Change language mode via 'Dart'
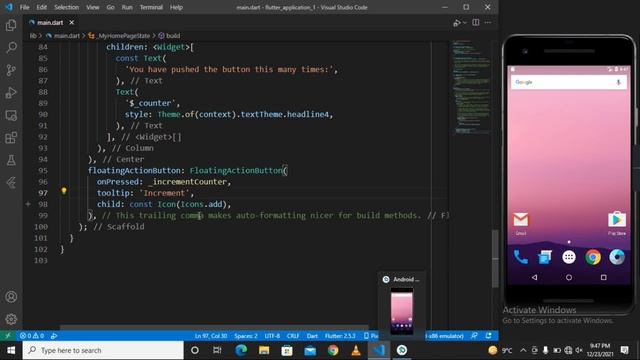The height and width of the screenshot is (360, 640). coord(312,336)
